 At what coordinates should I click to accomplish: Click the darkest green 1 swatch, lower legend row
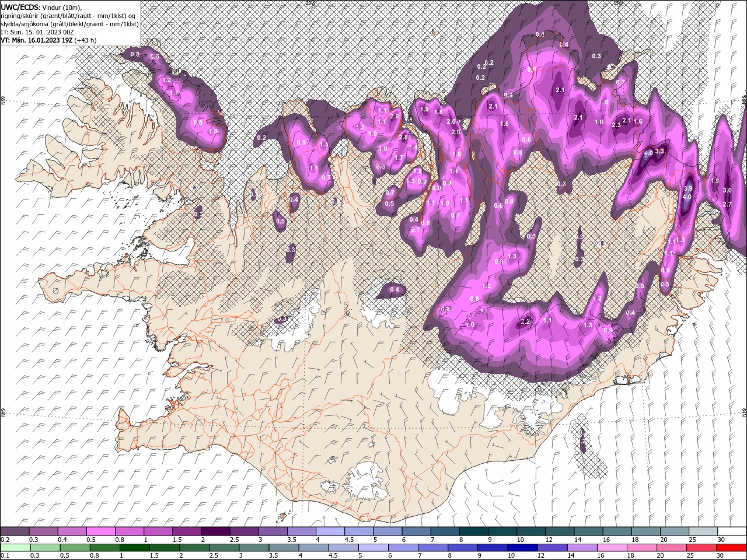pos(134,547)
